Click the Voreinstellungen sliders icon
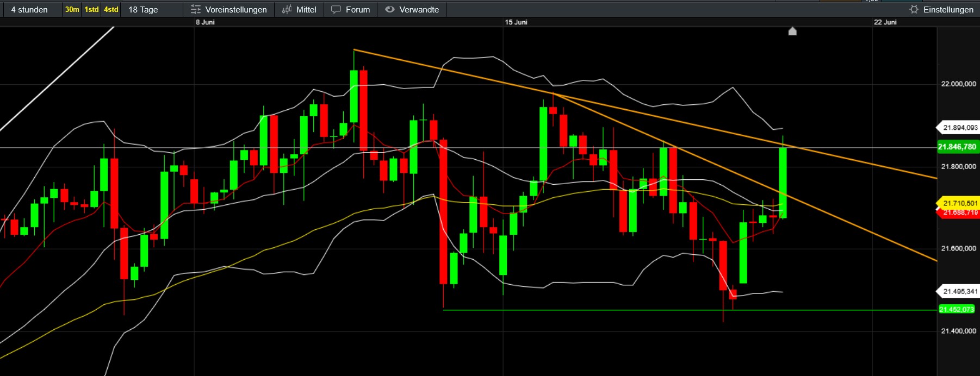The height and width of the screenshot is (376, 980). (x=196, y=10)
